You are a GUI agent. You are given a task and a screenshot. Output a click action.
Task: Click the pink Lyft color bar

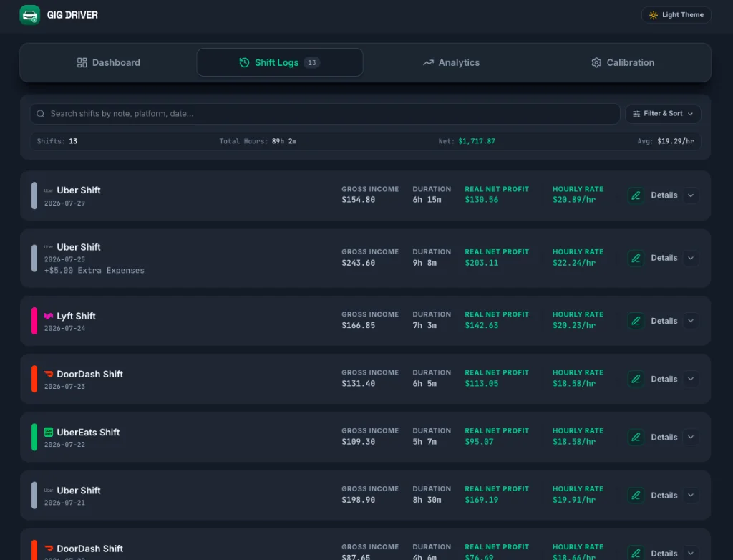click(34, 321)
